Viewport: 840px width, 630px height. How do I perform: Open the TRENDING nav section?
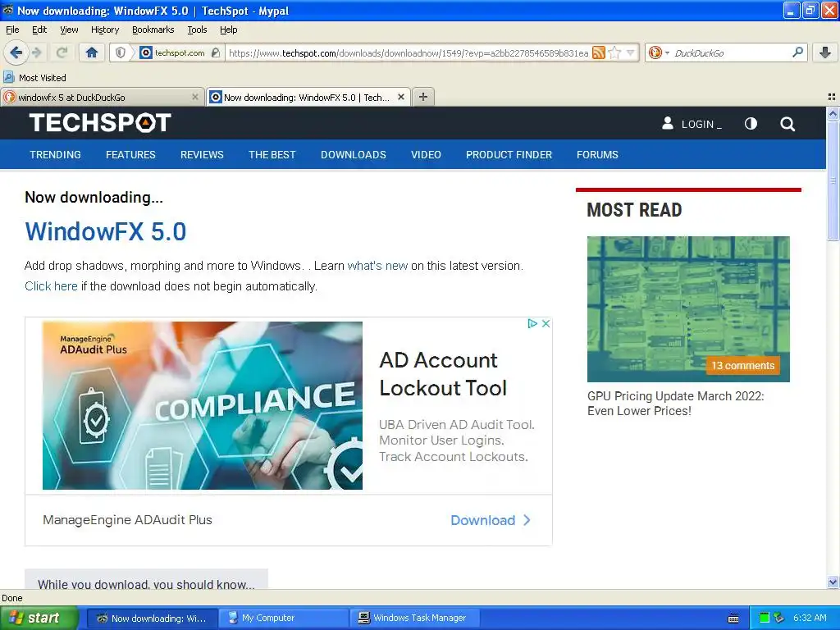coord(55,155)
